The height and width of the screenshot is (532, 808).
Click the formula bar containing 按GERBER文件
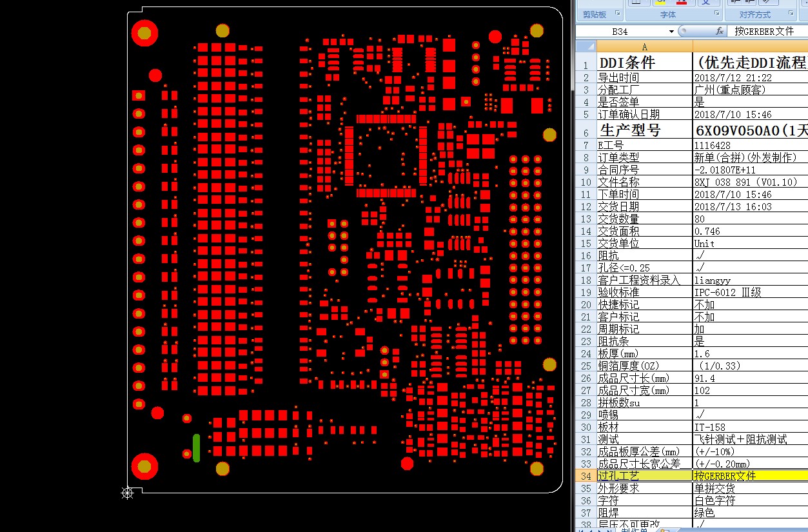click(x=767, y=31)
